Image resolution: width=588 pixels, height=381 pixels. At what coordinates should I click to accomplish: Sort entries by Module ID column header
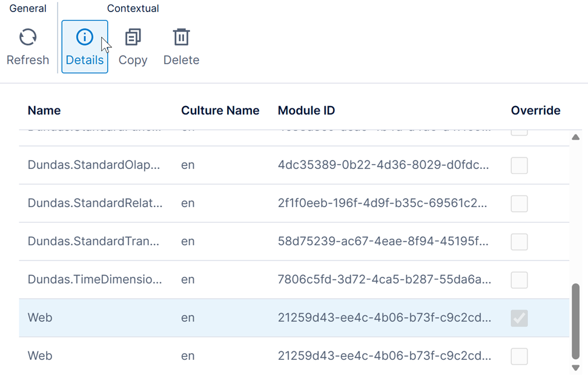click(306, 110)
